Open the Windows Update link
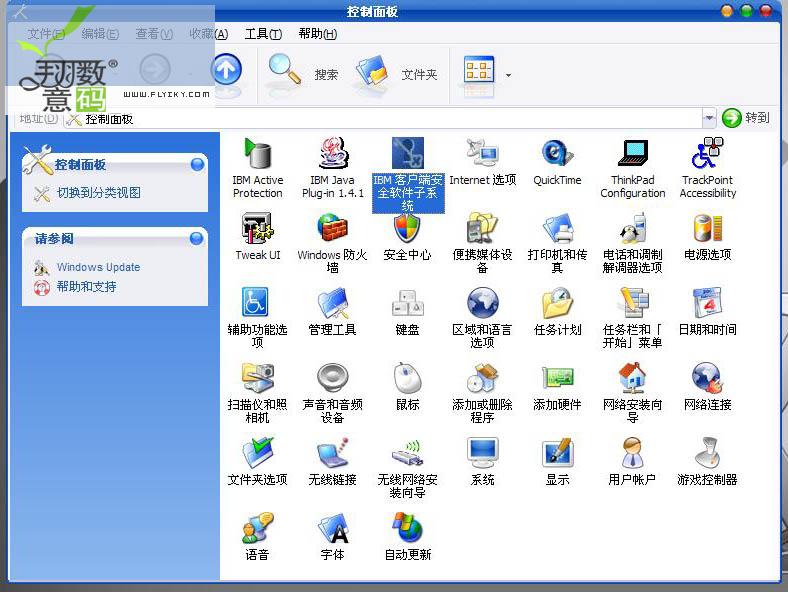Screen dimensions: 788x592 98,267
